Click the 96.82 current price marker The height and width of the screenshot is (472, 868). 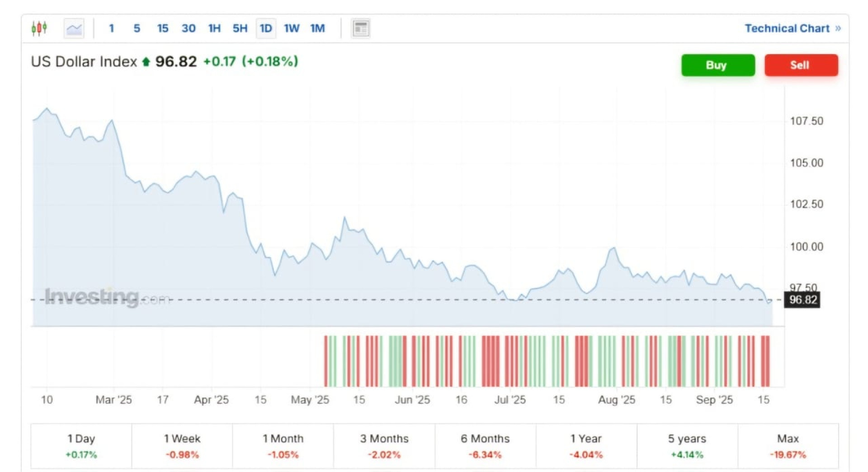(x=802, y=300)
